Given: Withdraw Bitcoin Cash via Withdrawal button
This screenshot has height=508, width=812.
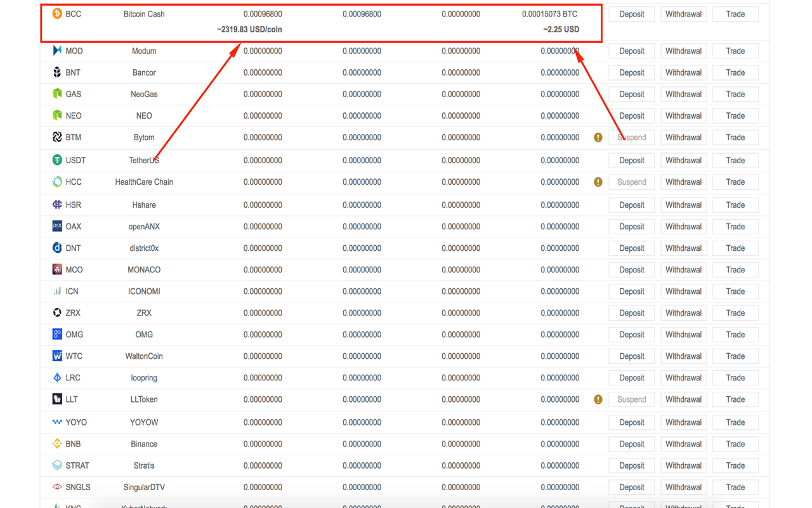Looking at the screenshot, I should 683,14.
